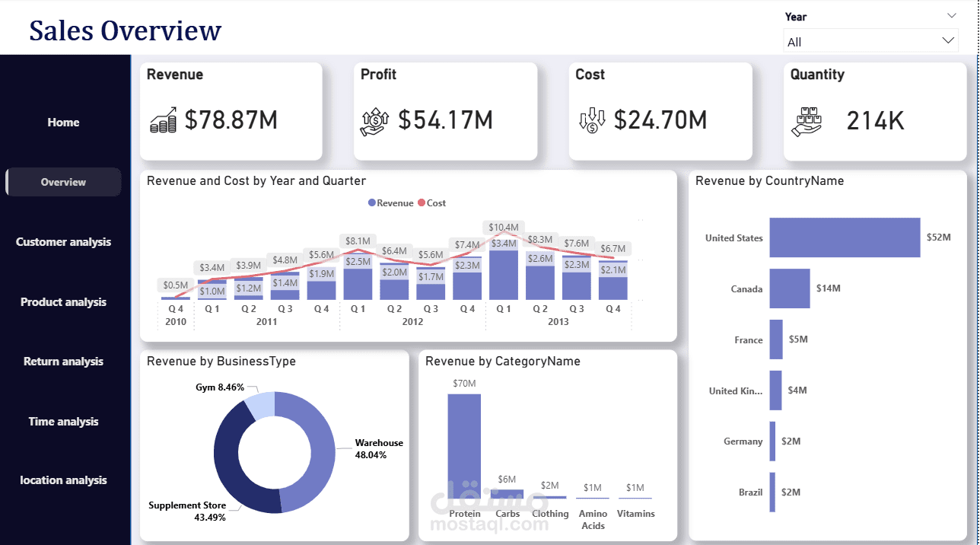Click the $8.1M data label

click(358, 241)
